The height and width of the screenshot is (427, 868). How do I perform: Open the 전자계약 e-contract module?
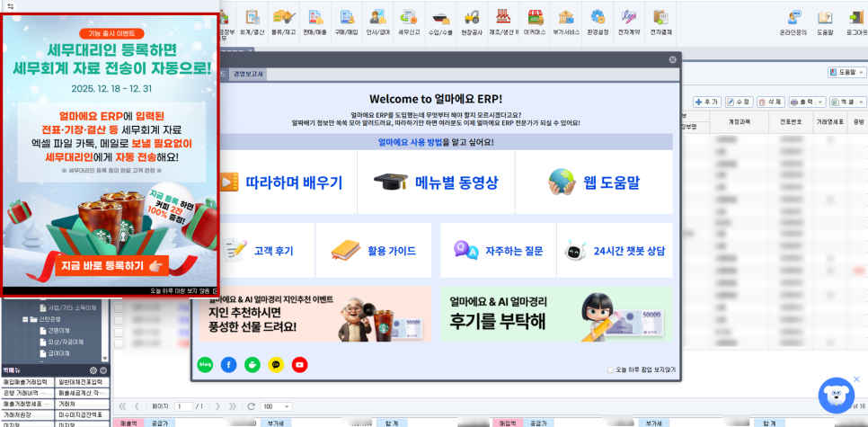tap(629, 22)
